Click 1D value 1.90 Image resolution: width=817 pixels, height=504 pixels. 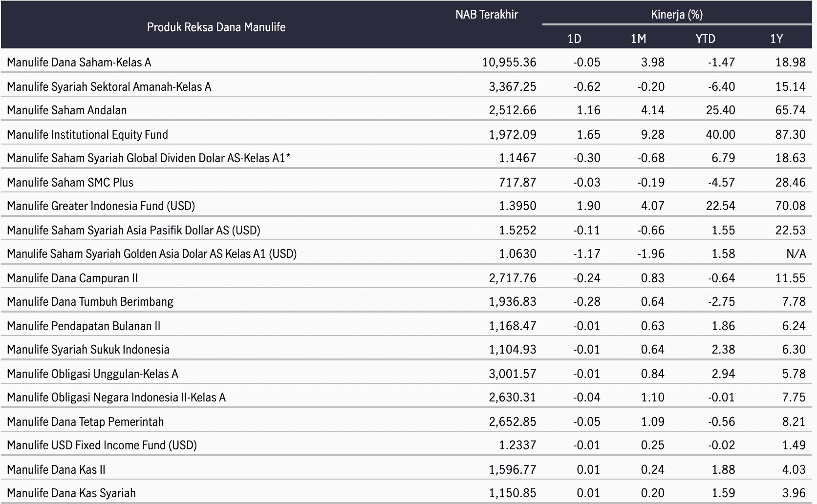[588, 206]
